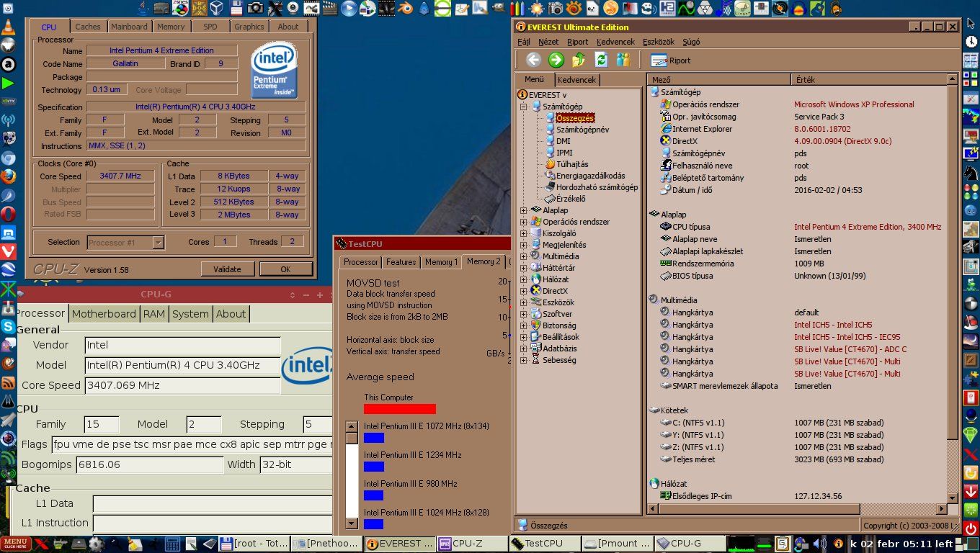This screenshot has height=553, width=980.
Task: Expand the Multimédia tree node
Action: [x=524, y=256]
